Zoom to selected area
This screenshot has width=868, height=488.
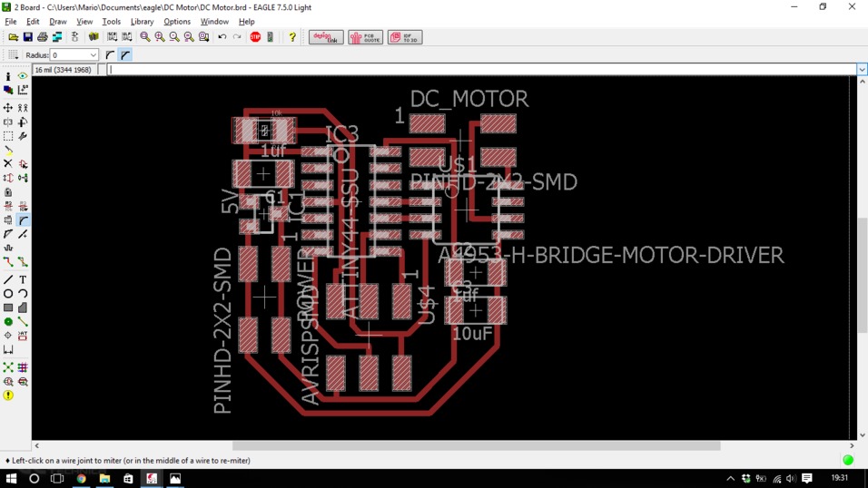203,37
